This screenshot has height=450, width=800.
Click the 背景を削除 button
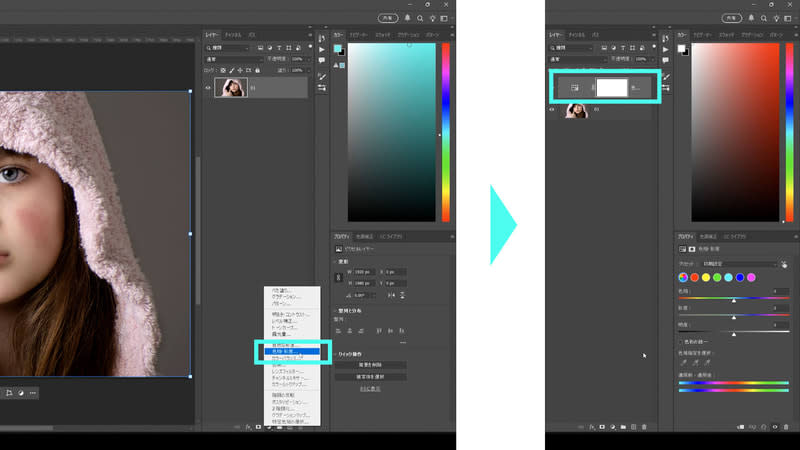pos(377,365)
